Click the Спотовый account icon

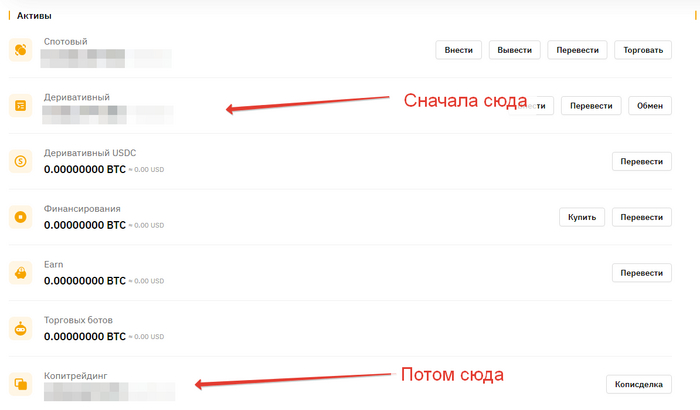[21, 50]
